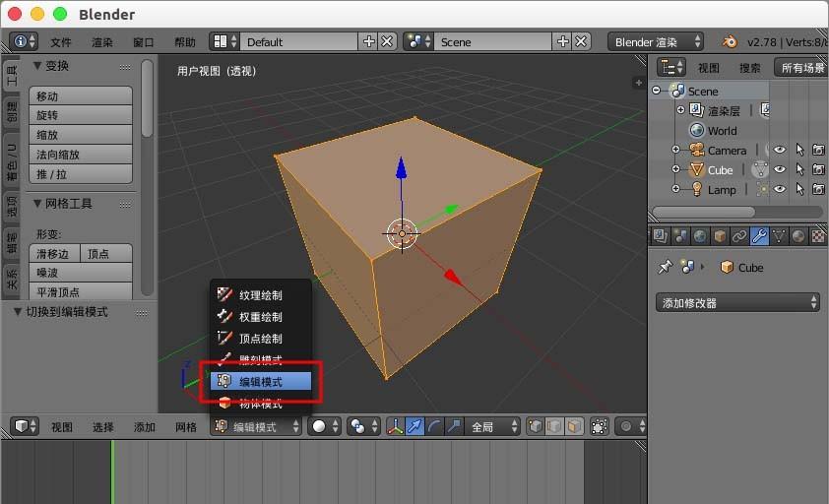Toggle Lamp visibility eye in outliner
This screenshot has height=504, width=829.
(x=780, y=189)
